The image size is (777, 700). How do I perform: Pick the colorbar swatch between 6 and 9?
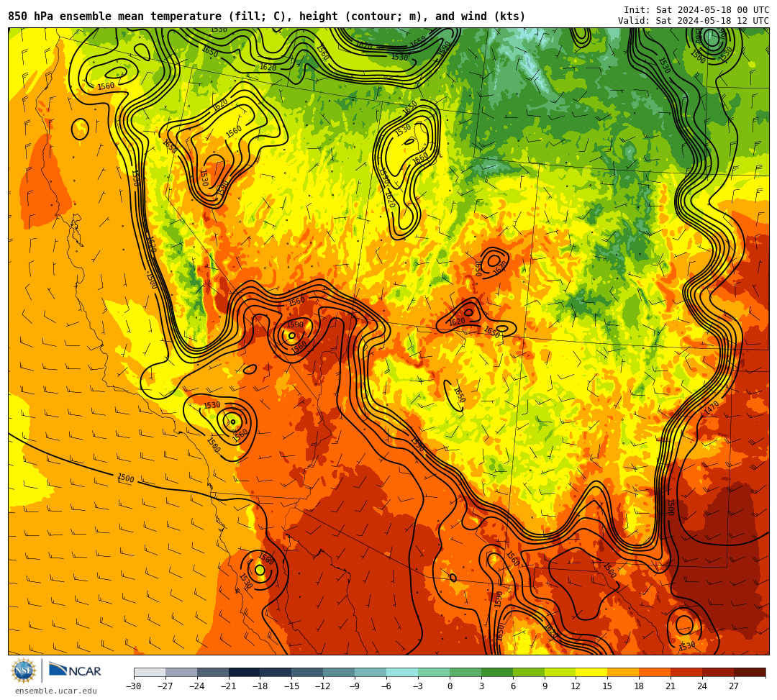tap(529, 672)
